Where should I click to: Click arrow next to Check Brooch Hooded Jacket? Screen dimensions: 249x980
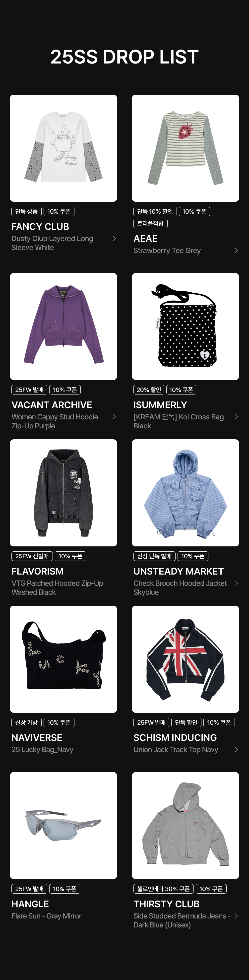[x=236, y=583]
